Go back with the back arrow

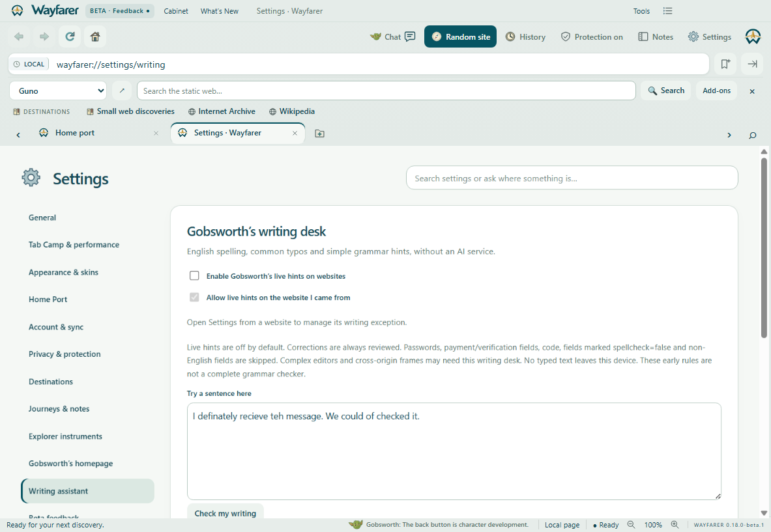[x=19, y=36]
